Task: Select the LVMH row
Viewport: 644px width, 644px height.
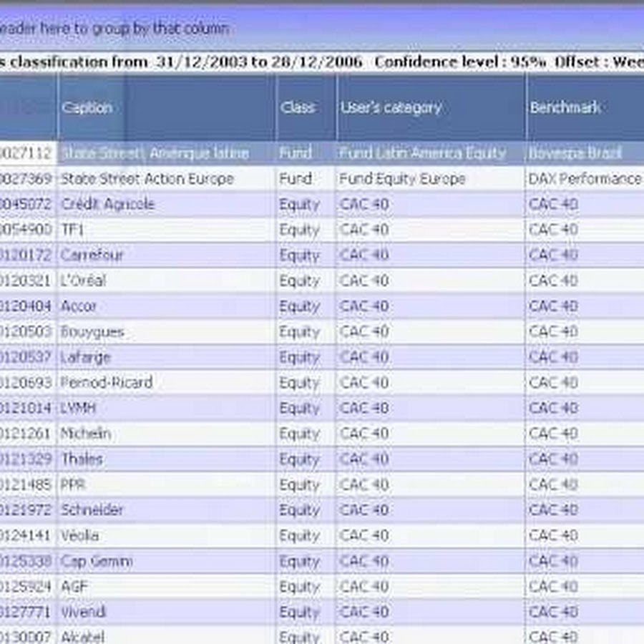Action: coord(78,408)
